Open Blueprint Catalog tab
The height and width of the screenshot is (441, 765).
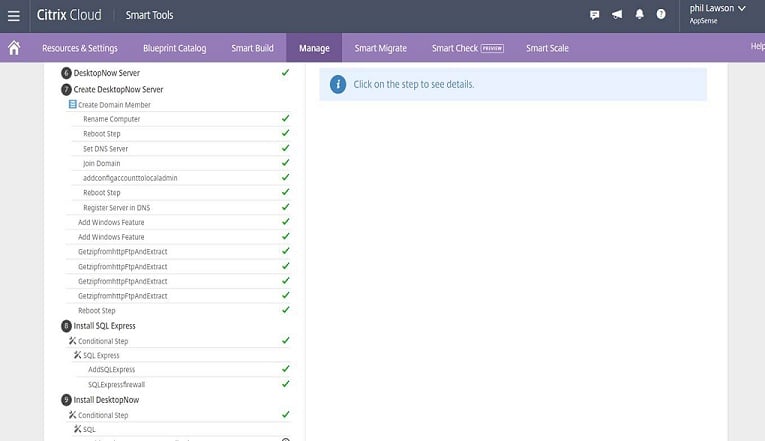[175, 48]
